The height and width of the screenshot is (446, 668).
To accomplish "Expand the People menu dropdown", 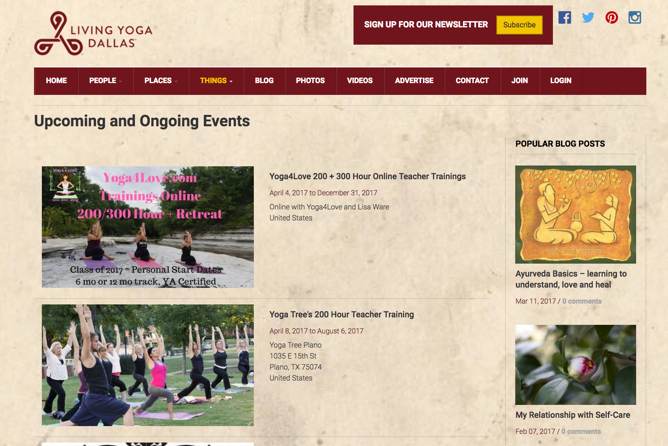I will [105, 81].
